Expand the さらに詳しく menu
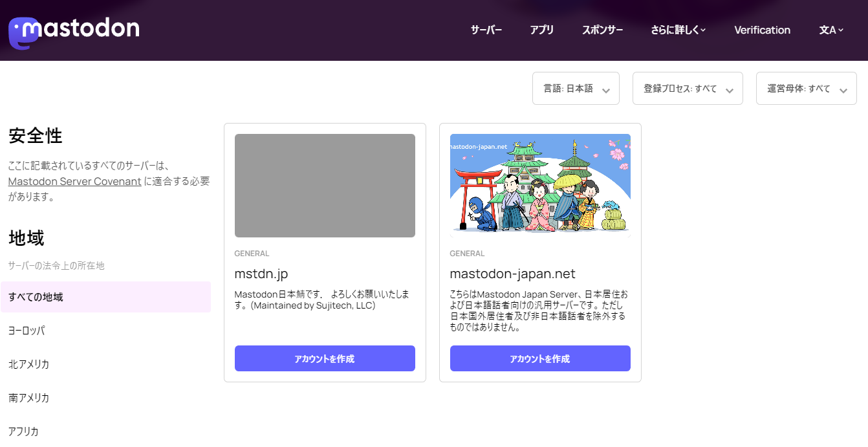The width and height of the screenshot is (868, 447). click(678, 30)
